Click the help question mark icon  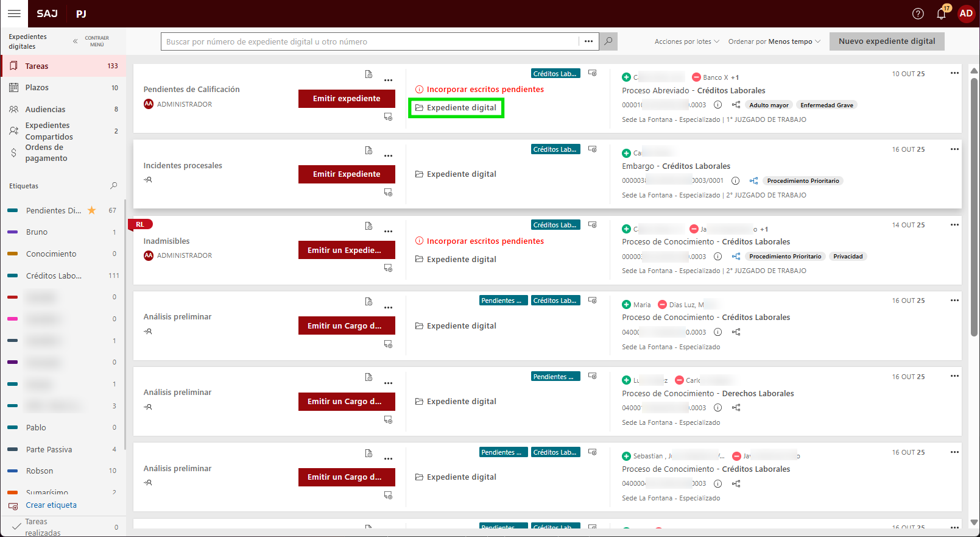pyautogui.click(x=918, y=13)
